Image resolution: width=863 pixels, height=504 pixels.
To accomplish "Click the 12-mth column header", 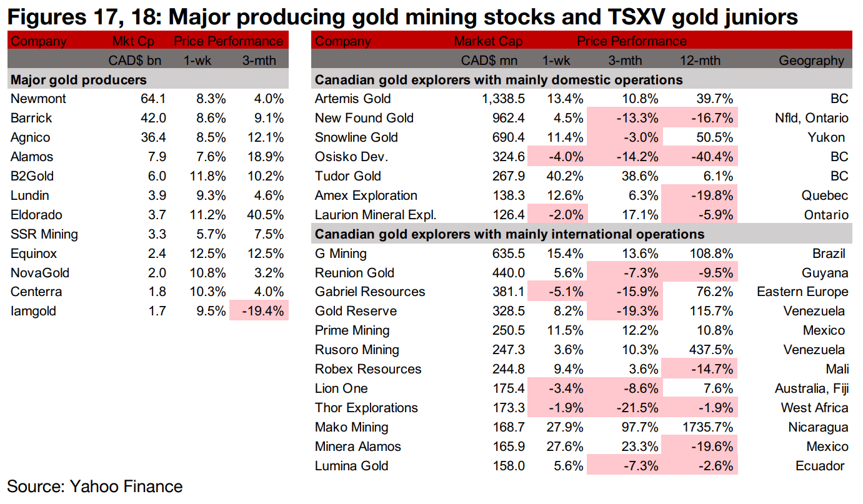I will click(x=699, y=61).
